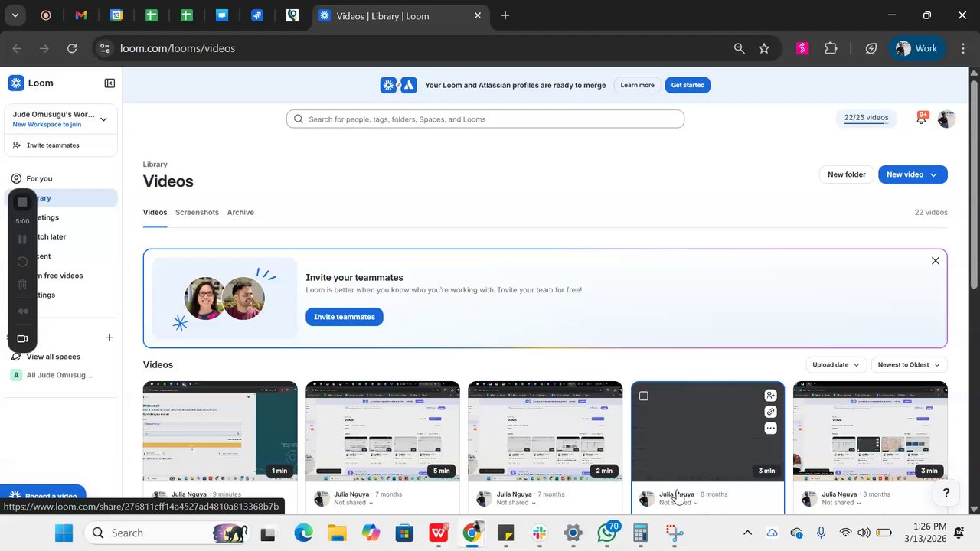Click Get started on the merge banner
Screen dimensions: 980x551
point(688,85)
